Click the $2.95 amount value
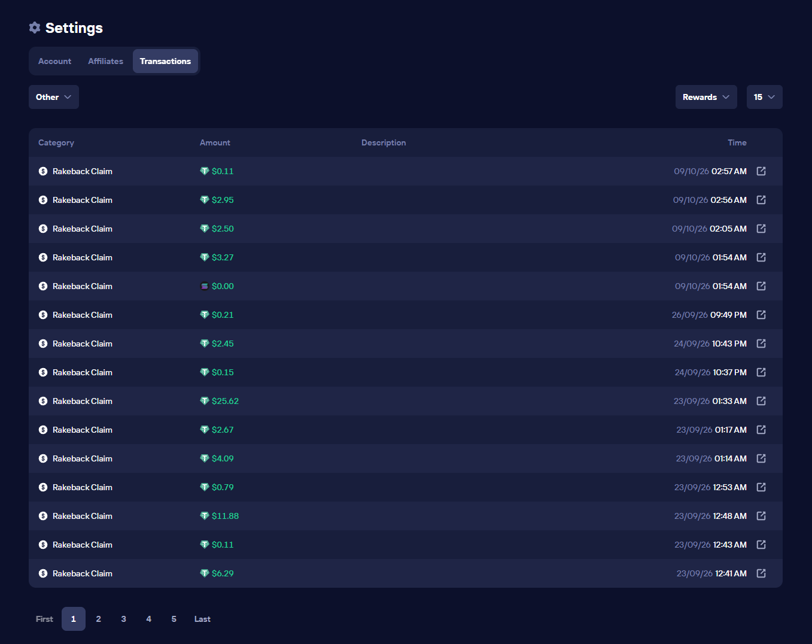The image size is (812, 644). tap(223, 200)
